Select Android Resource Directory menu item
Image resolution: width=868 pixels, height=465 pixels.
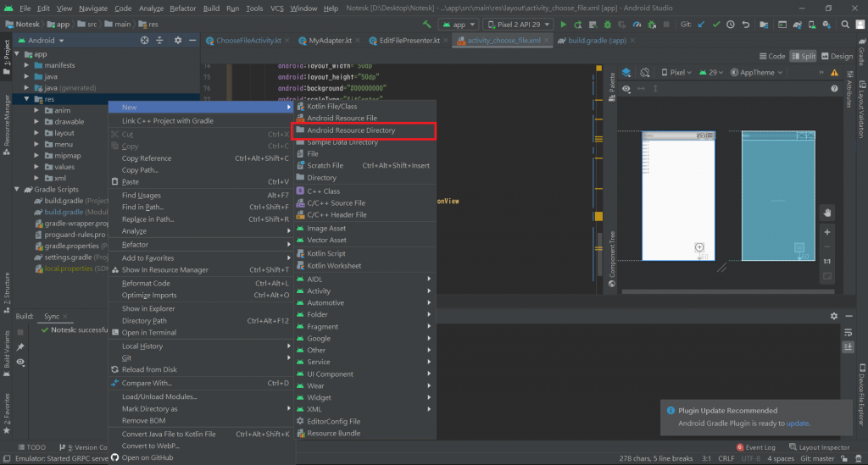[364, 130]
